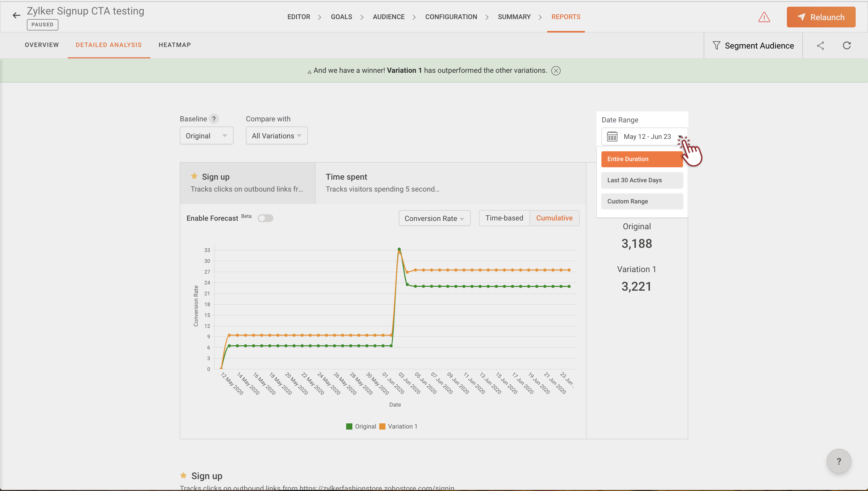Switch to the Heatmap tab

(x=174, y=45)
